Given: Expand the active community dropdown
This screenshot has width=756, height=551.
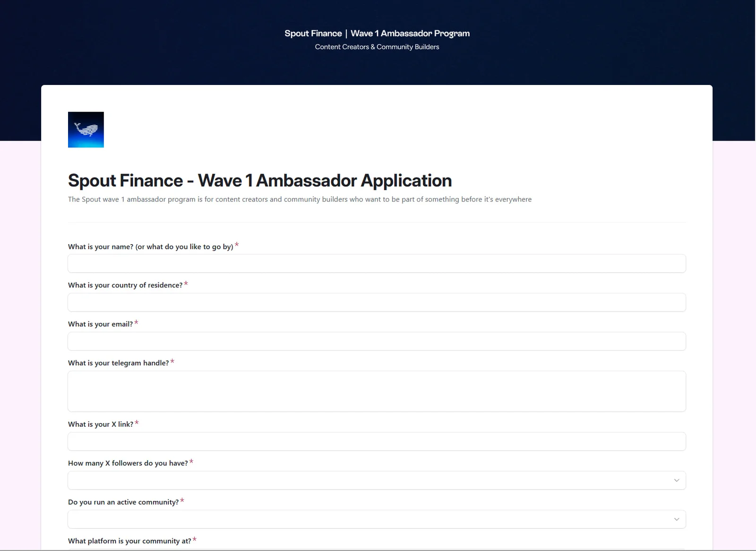Looking at the screenshot, I should tap(377, 519).
